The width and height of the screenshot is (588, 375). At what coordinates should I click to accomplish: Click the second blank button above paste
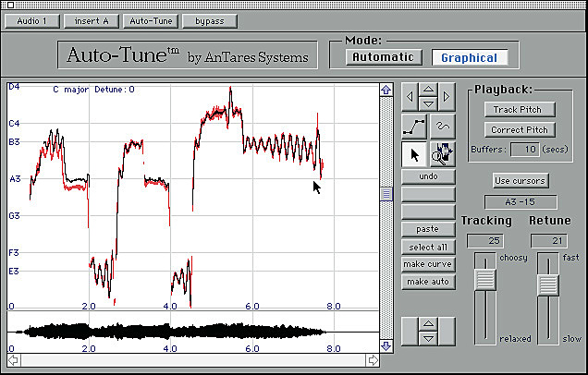pos(428,212)
